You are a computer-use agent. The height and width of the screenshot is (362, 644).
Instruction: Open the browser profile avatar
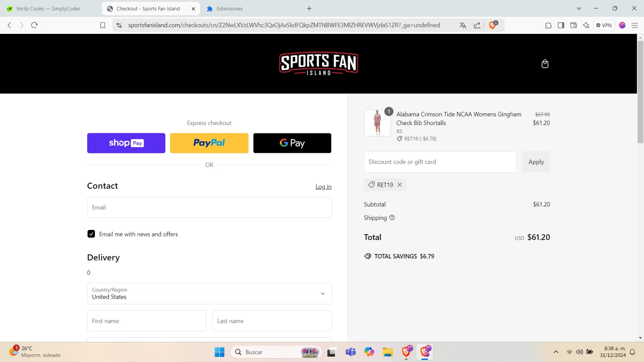[622, 25]
